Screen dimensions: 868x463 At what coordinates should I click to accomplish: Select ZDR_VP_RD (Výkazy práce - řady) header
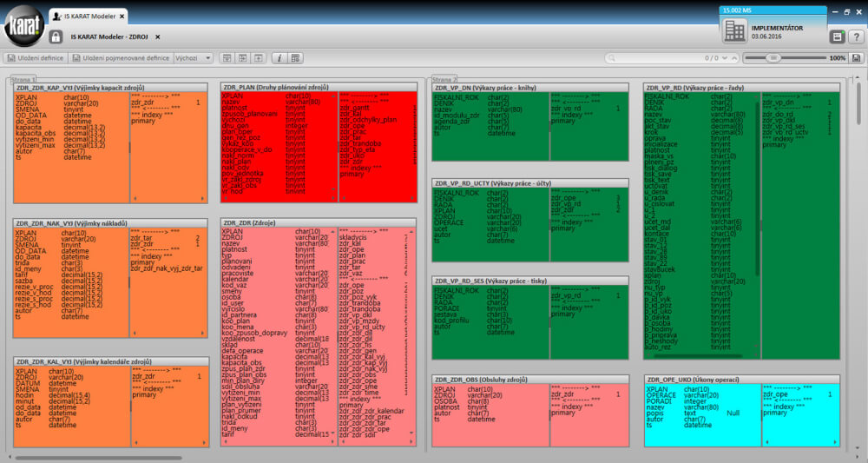tap(741, 88)
